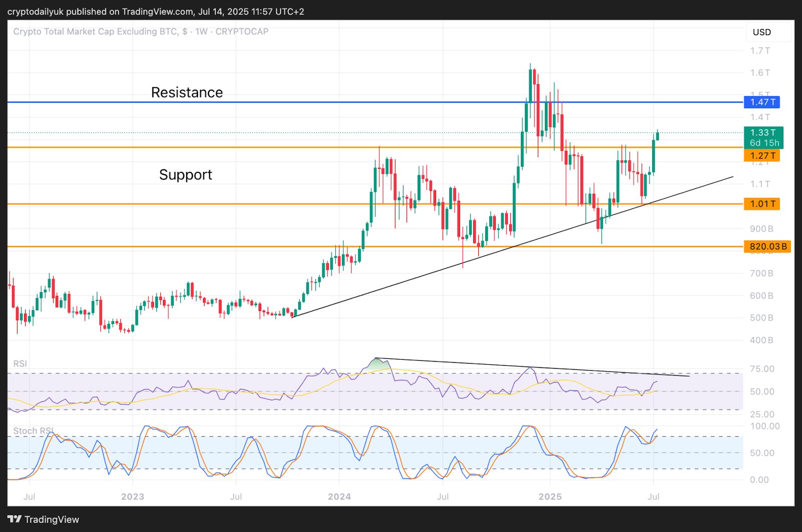Click the TradingView logo icon
Screen dimensions: 802x532
15,519
